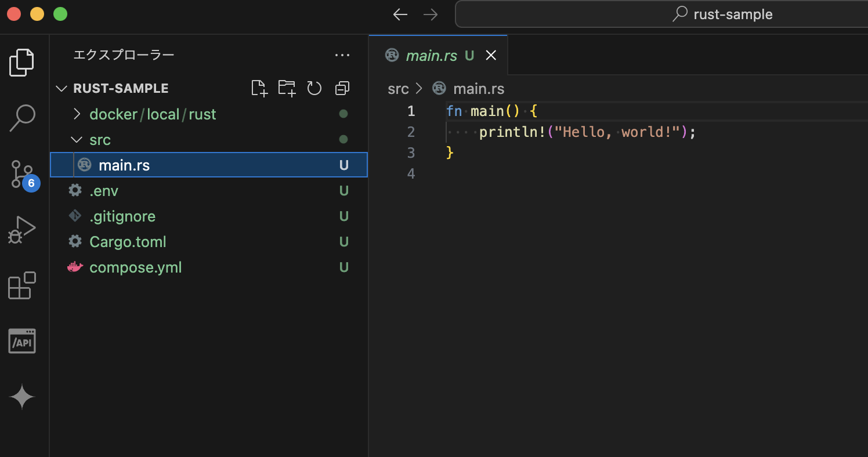Click the git icon beside .gitignore
Viewport: 868px width, 457px height.
pyautogui.click(x=75, y=216)
